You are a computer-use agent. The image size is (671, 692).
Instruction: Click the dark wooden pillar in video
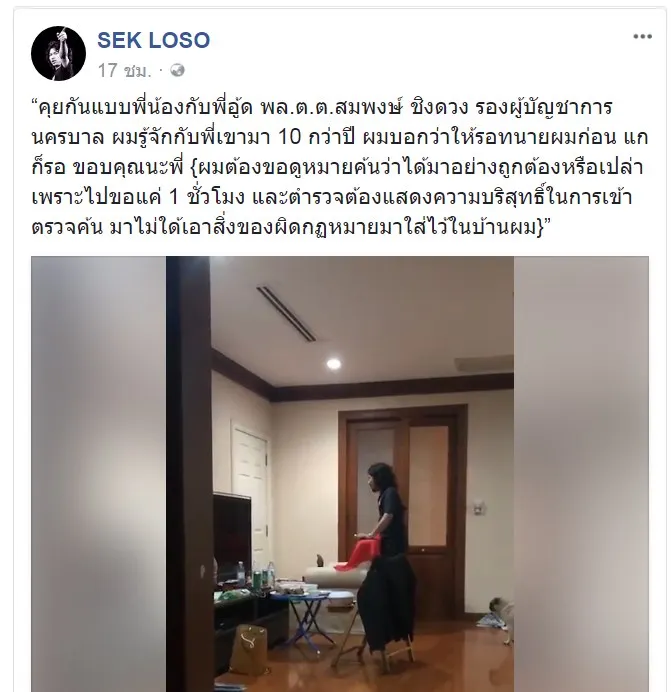pyautogui.click(x=189, y=474)
